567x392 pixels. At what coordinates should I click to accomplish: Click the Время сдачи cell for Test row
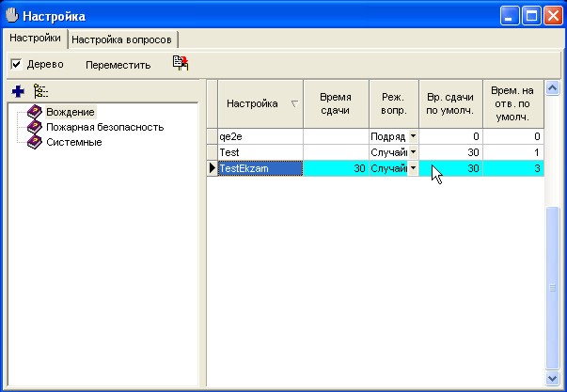pyautogui.click(x=335, y=152)
